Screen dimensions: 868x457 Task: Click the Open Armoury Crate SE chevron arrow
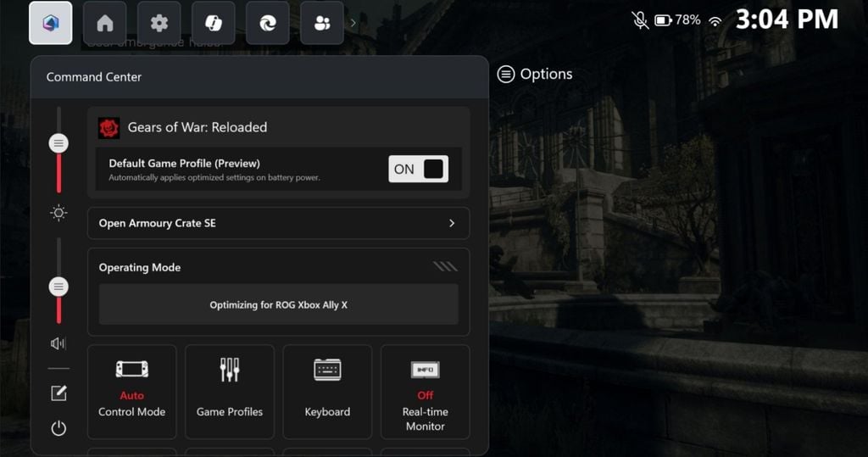click(452, 223)
